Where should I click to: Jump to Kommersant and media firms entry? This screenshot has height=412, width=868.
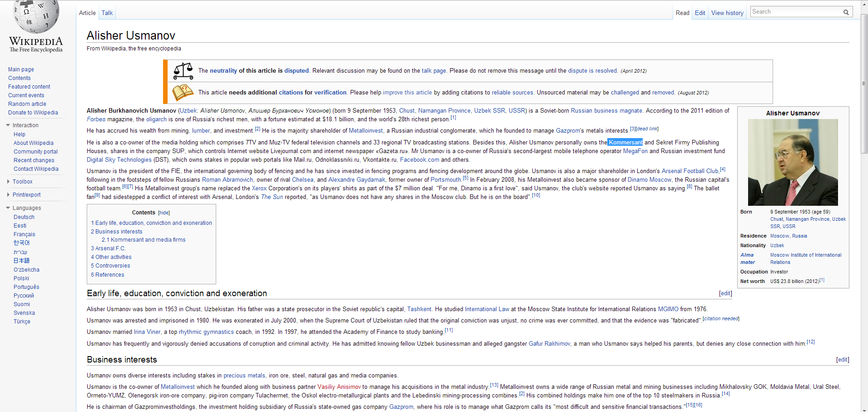[144, 240]
